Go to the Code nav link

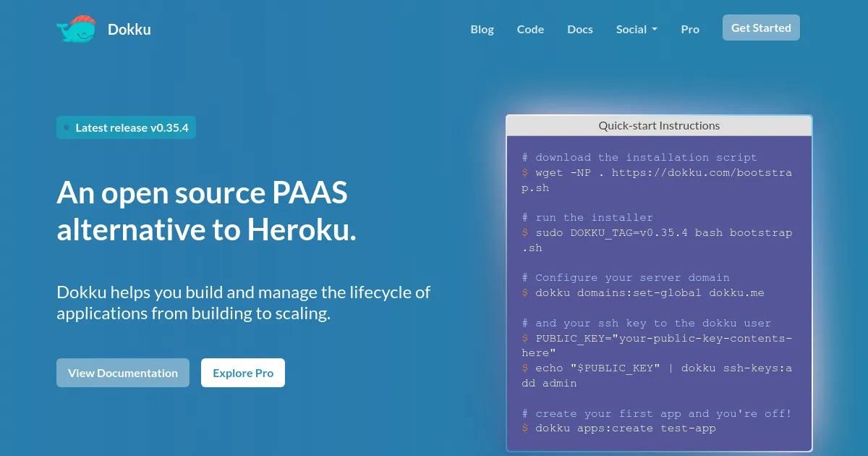tap(530, 30)
